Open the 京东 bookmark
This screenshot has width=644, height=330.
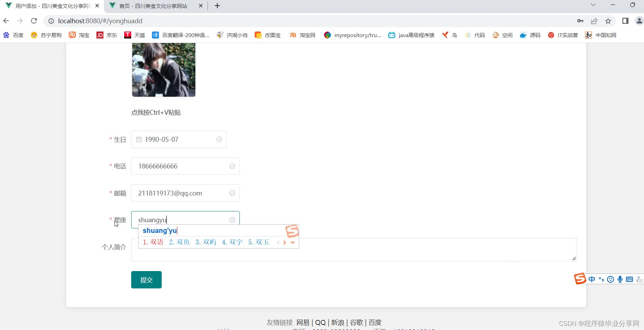pos(107,35)
